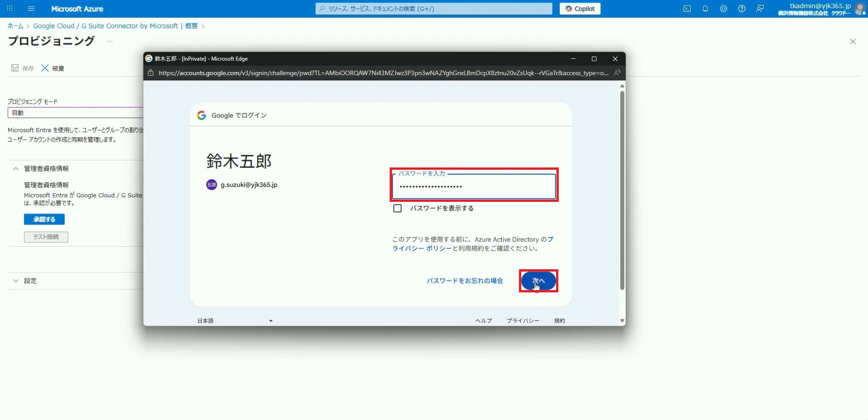Open the Azure settings gear
This screenshot has width=868, height=420.
tap(723, 9)
